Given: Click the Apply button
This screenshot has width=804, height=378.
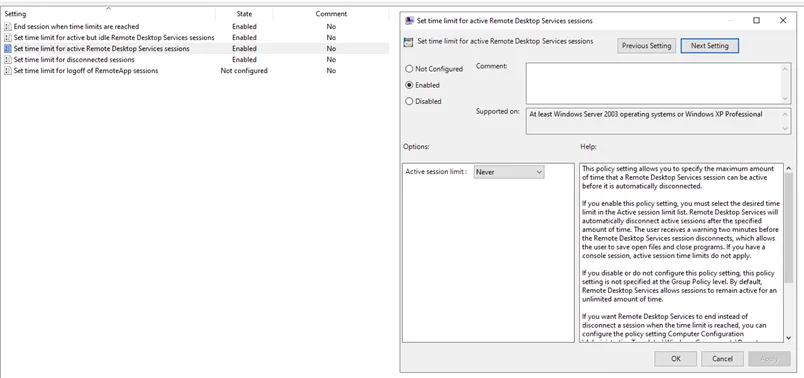Looking at the screenshot, I should coord(769,359).
